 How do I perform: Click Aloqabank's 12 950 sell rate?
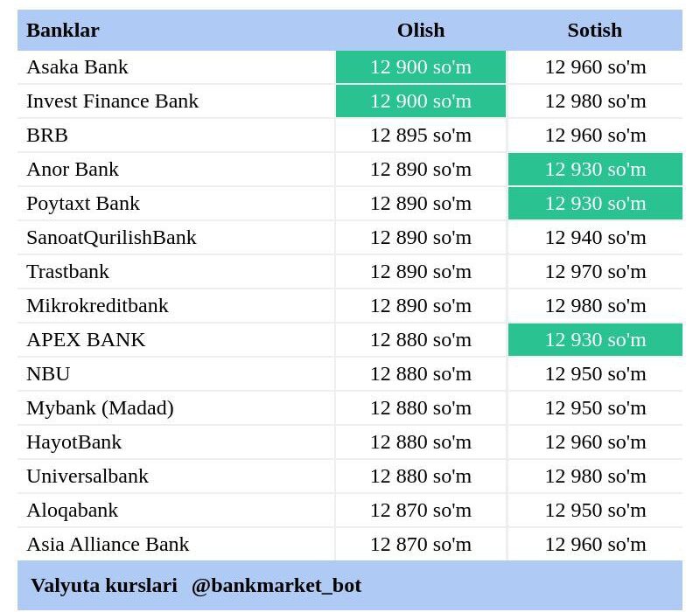click(x=595, y=511)
